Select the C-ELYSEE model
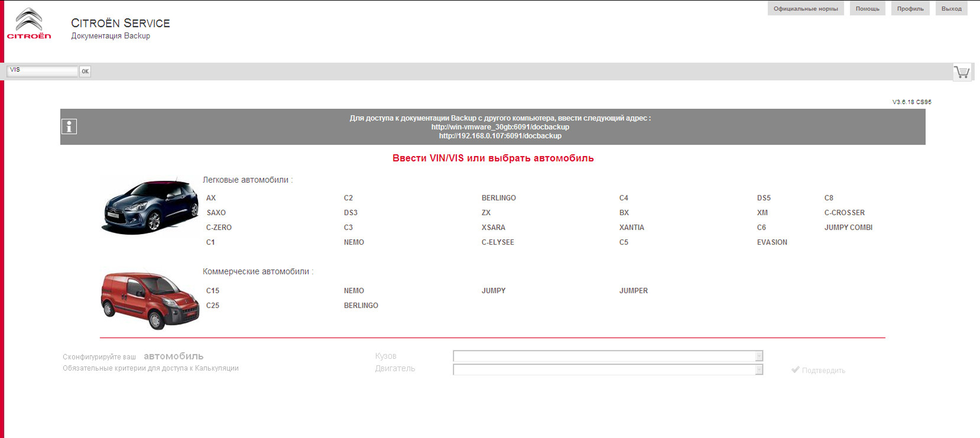The width and height of the screenshot is (980, 438). [498, 242]
